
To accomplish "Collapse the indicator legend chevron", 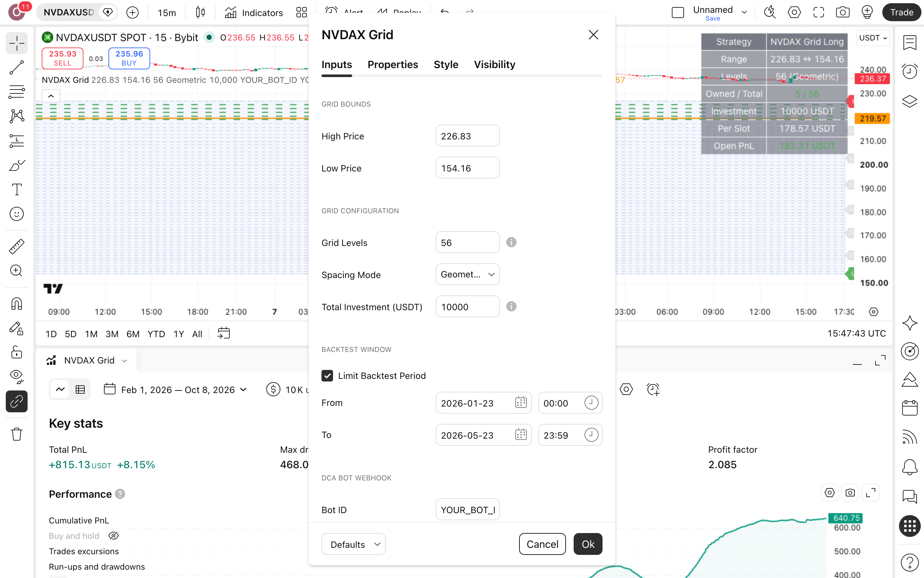I will (51, 96).
